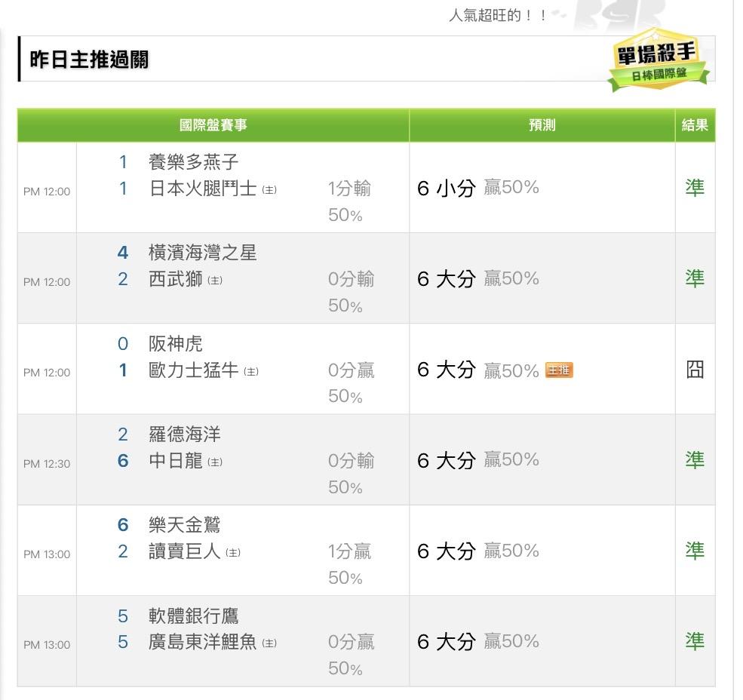Click 準 result for 橫濱海灣之星 game
This screenshot has height=700, width=743.
[694, 278]
